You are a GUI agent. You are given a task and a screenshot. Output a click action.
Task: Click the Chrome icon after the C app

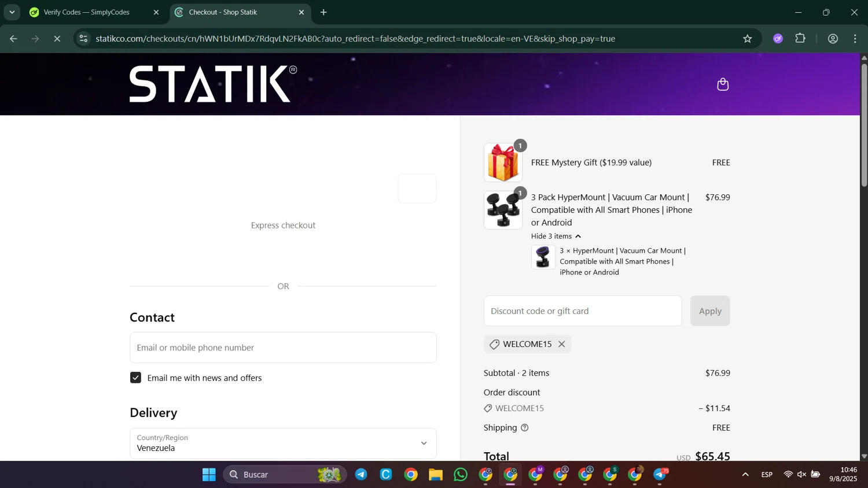pyautogui.click(x=411, y=475)
